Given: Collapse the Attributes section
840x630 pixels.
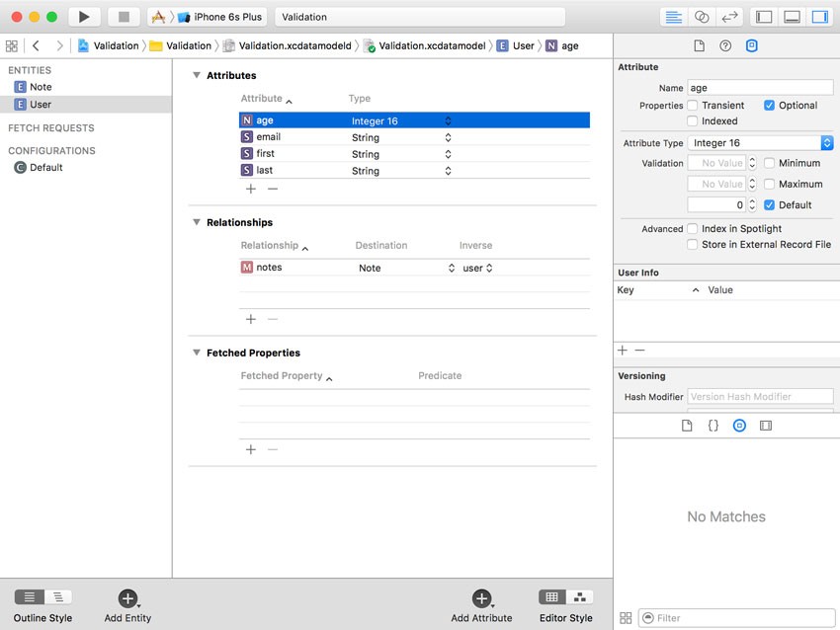Looking at the screenshot, I should 197,75.
